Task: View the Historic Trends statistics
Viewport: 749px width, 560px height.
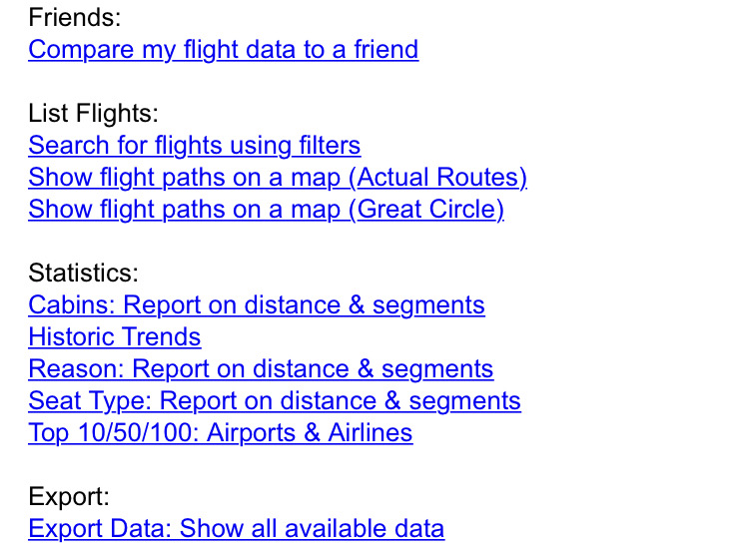Action: (x=114, y=336)
